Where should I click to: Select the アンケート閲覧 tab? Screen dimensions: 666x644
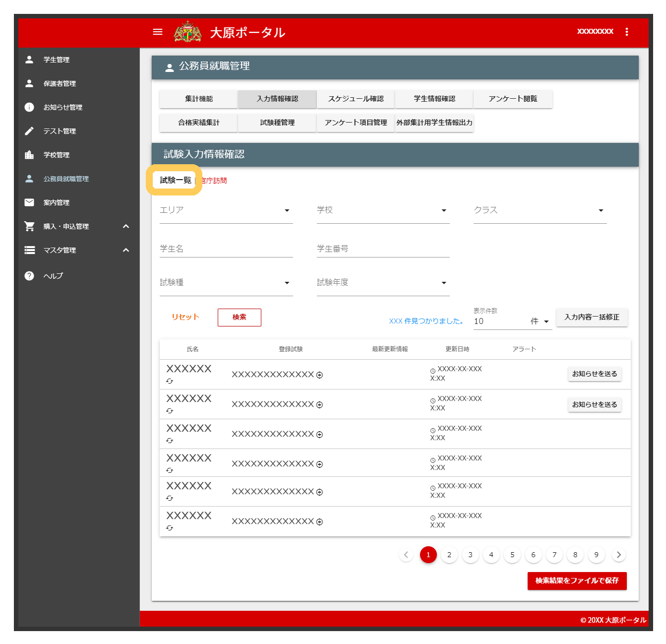(513, 99)
